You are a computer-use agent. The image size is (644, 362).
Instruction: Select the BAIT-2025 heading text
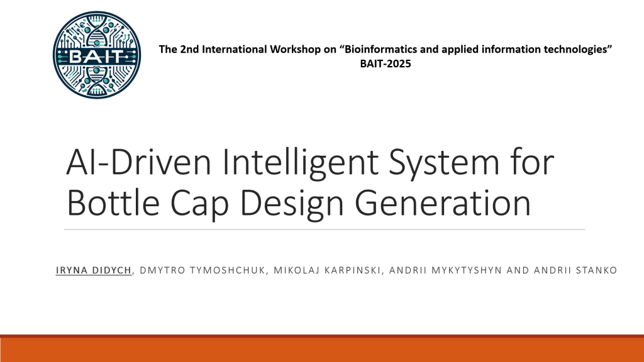[386, 63]
